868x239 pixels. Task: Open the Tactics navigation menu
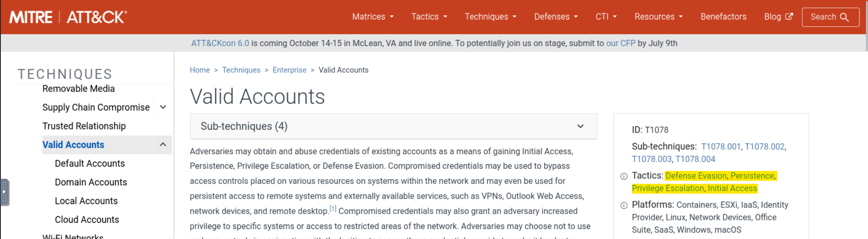tap(429, 17)
